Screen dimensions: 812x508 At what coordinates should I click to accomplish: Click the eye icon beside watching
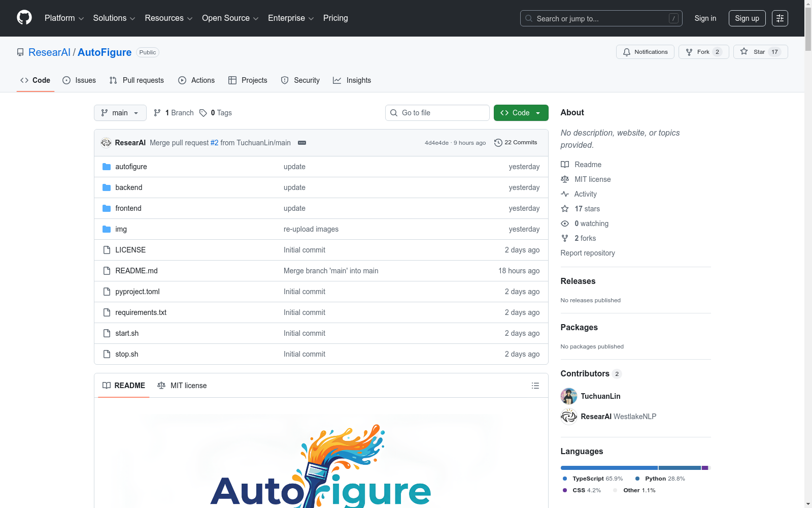565,224
